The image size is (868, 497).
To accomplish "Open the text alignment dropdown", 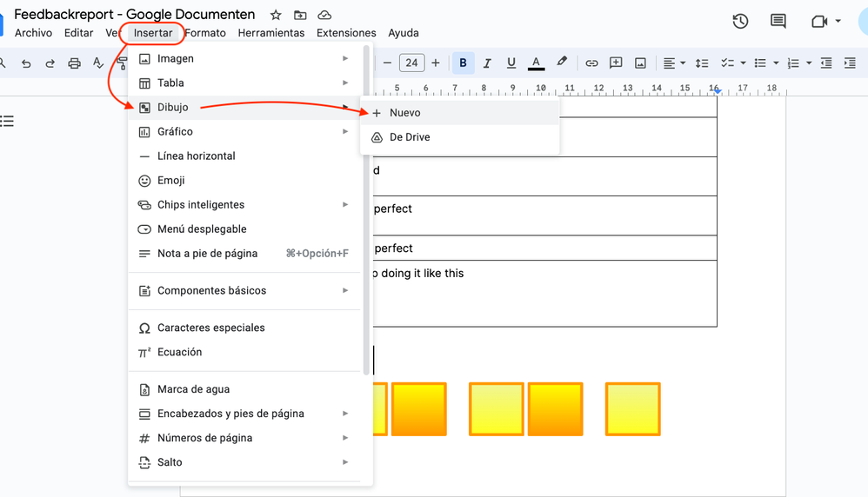I will coord(674,63).
